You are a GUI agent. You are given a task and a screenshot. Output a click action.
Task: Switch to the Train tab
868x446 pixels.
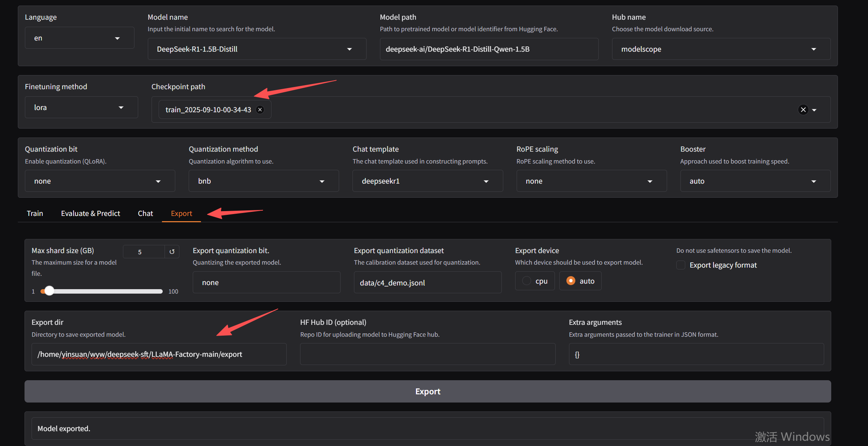click(35, 213)
